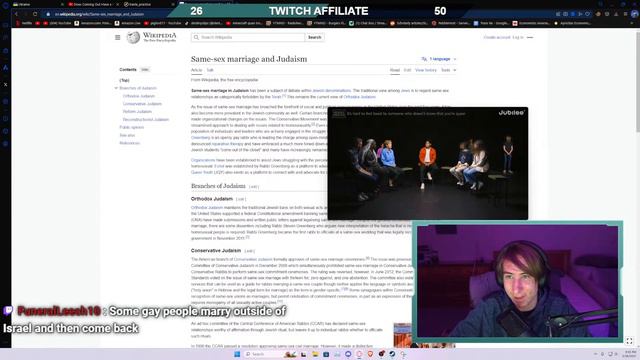
Task: Click the Search Wikipedia input field
Action: [x=248, y=37]
